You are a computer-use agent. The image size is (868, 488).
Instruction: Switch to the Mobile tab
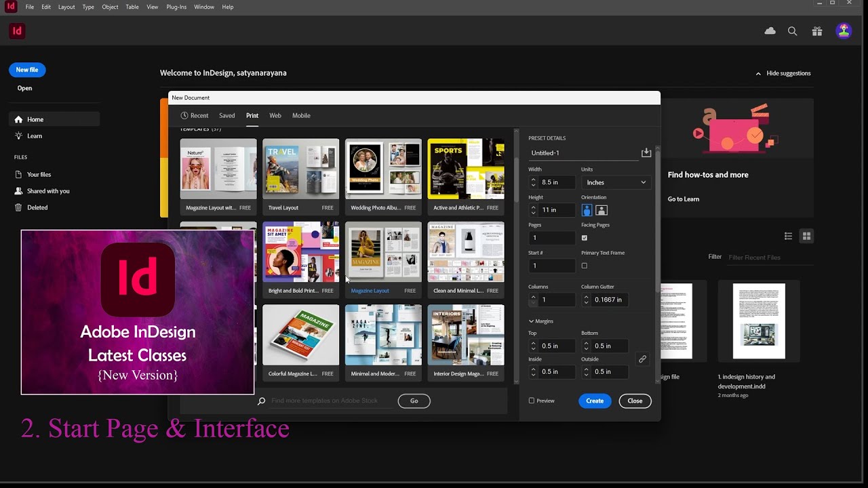[x=301, y=116]
